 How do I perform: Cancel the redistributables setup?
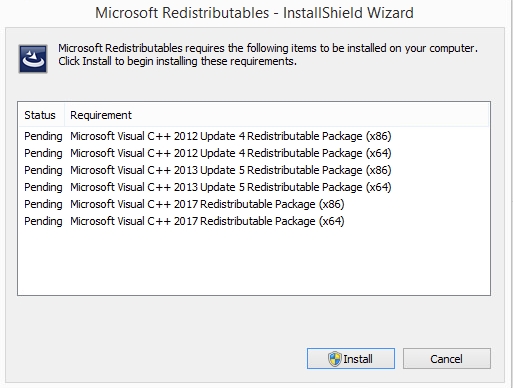[x=447, y=359]
